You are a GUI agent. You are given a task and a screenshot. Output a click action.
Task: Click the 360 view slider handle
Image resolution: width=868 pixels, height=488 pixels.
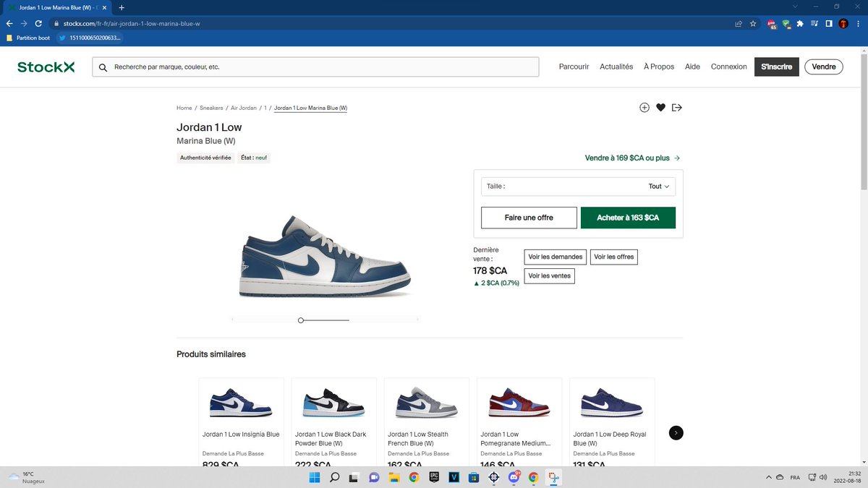[x=301, y=320]
